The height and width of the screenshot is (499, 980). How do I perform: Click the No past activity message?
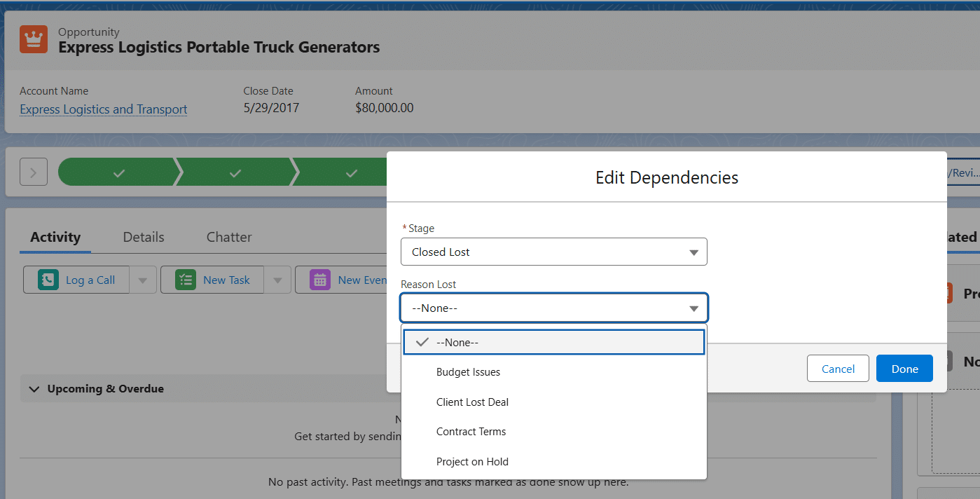click(x=448, y=482)
